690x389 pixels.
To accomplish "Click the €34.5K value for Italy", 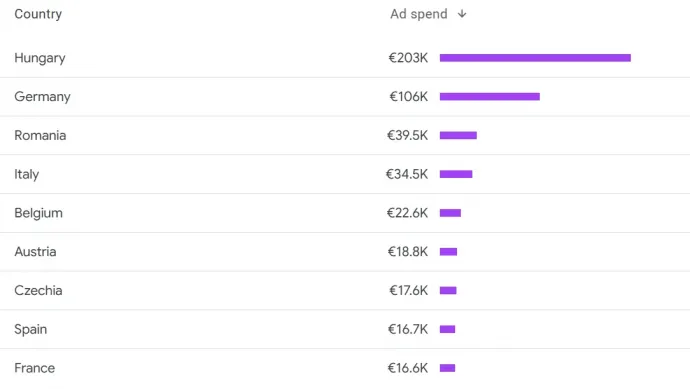I will (407, 174).
